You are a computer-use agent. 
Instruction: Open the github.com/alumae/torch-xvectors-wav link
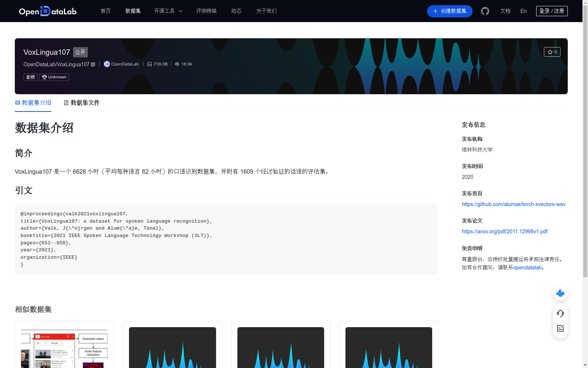pos(514,204)
